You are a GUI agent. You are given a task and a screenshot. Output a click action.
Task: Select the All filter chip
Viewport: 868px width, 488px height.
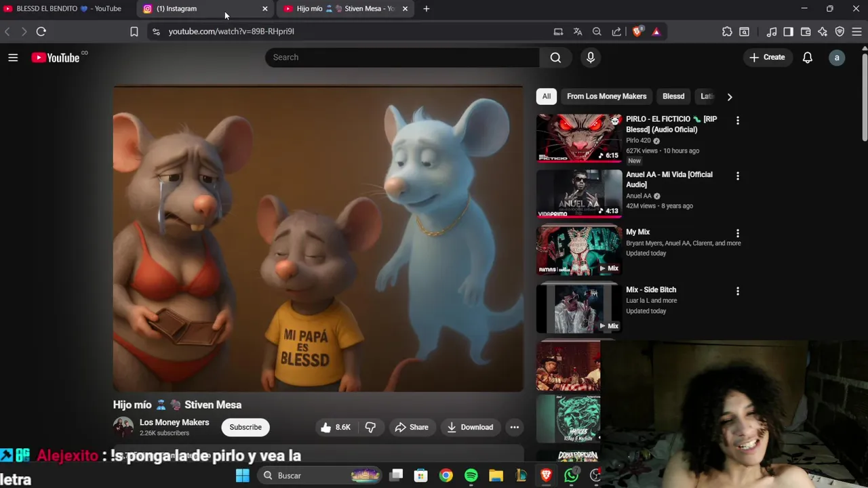tap(547, 96)
